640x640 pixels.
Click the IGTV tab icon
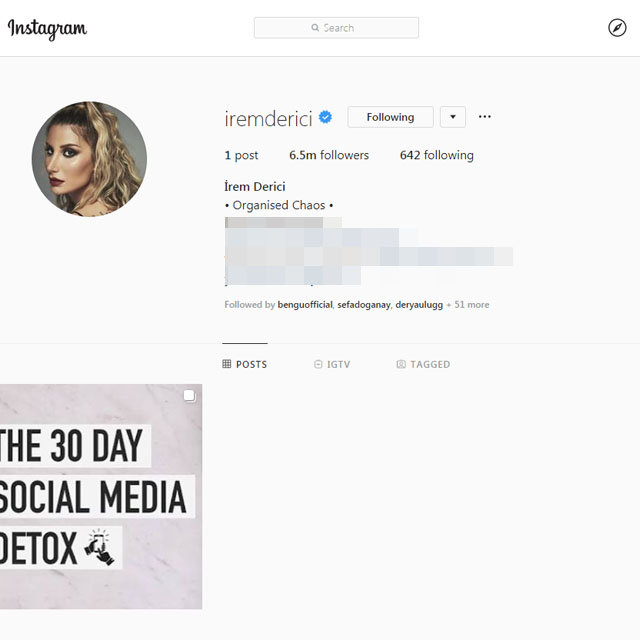(x=318, y=364)
